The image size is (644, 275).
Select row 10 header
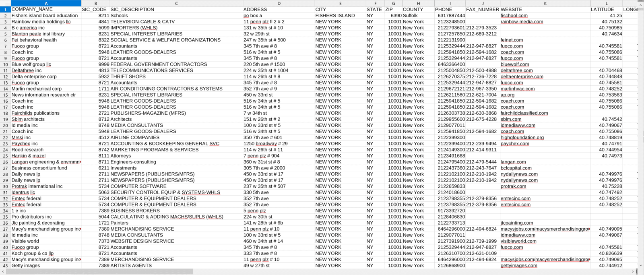click(x=5, y=64)
